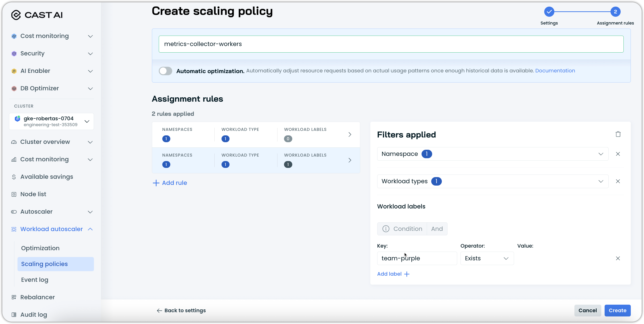Go to the Event log page
Screen dimensions: 644x324
tap(35, 280)
